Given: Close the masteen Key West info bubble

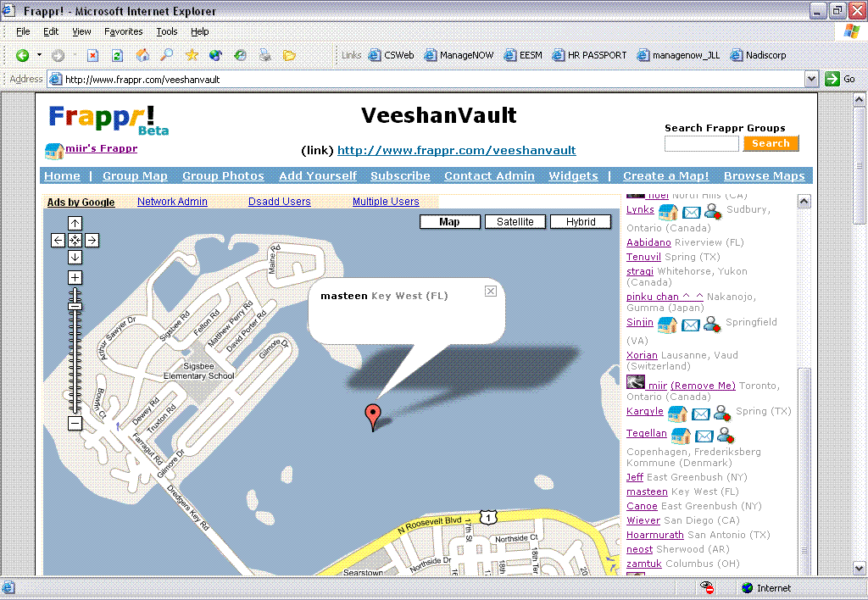Looking at the screenshot, I should click(x=490, y=292).
